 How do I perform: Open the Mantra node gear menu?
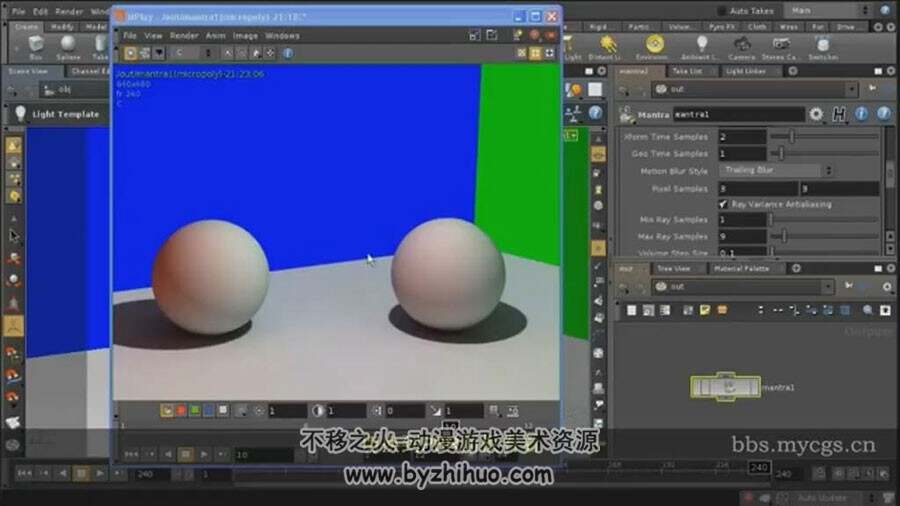(816, 114)
